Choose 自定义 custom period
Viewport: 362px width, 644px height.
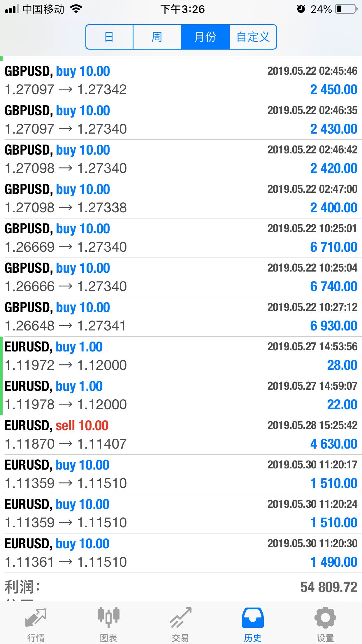(253, 37)
